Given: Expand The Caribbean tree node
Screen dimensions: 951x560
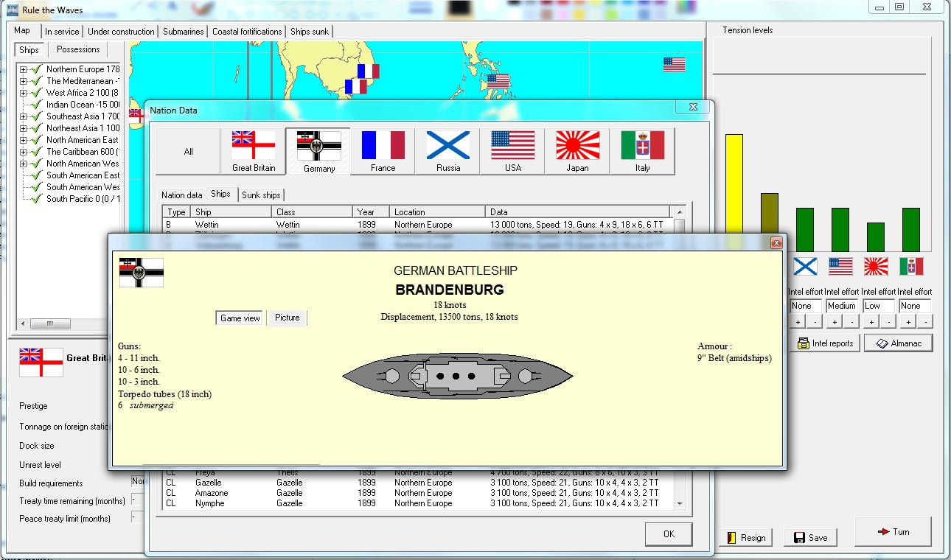Looking at the screenshot, I should point(23,152).
